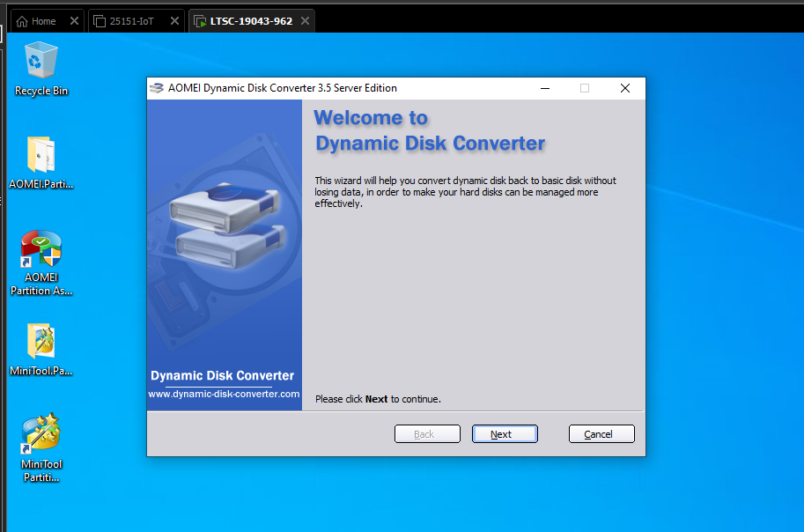Switch to the 25151-IoT tab
Viewport: 804px width, 532px height.
click(136, 21)
